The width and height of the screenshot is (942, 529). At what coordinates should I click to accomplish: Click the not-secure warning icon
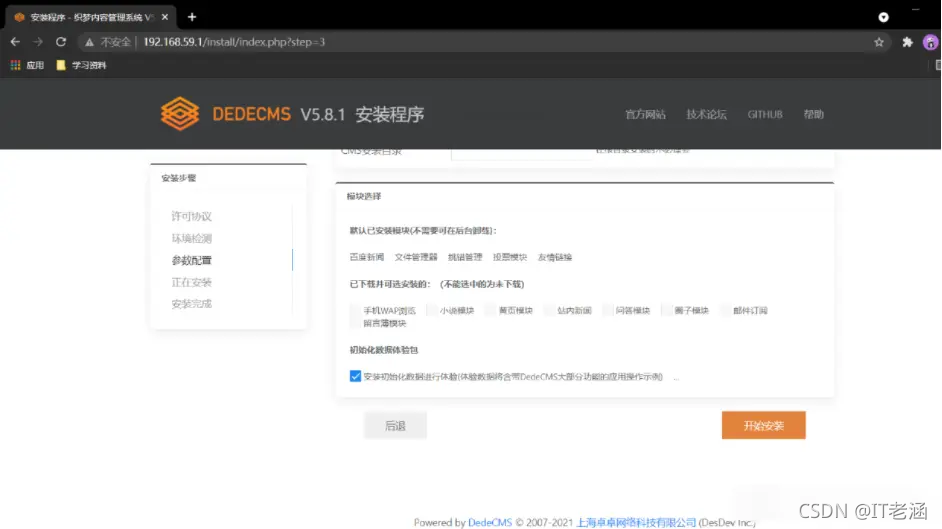90,42
